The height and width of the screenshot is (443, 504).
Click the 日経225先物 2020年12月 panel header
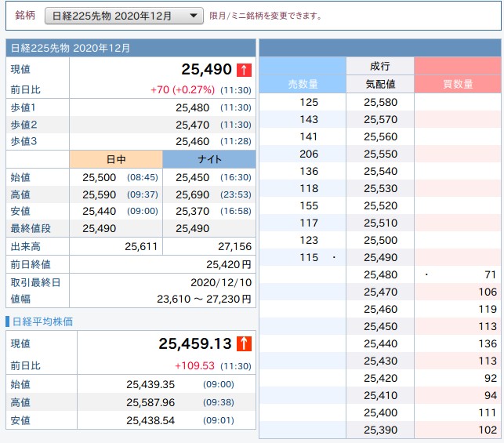coord(131,48)
